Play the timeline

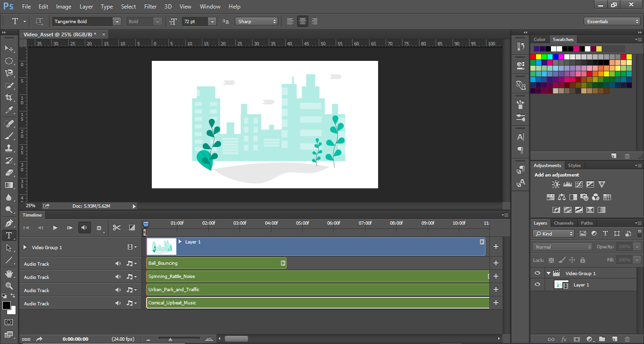[55, 227]
